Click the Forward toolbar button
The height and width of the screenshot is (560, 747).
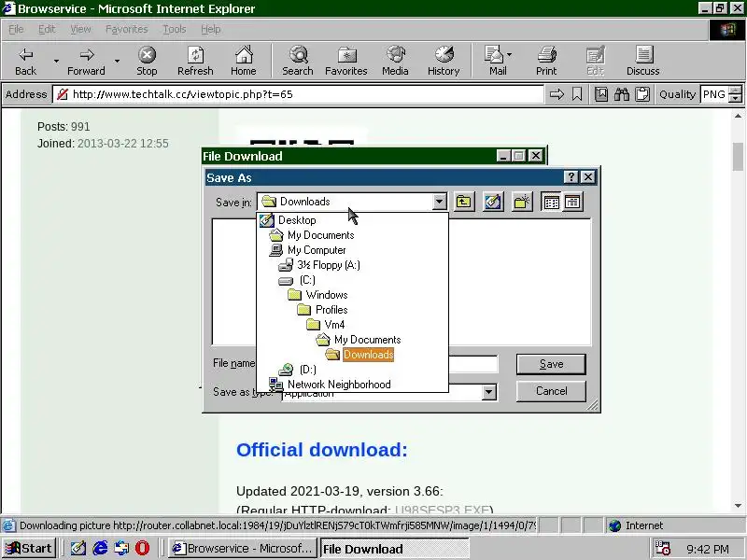point(86,62)
